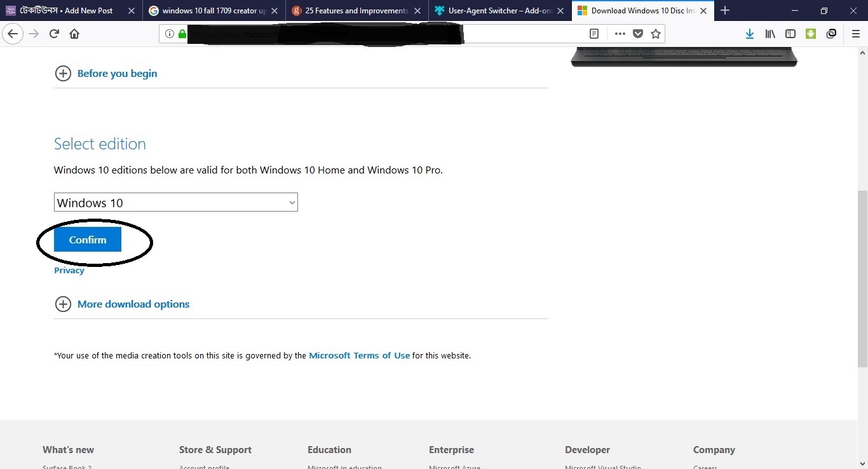This screenshot has width=868, height=469.
Task: Open the Firefox hamburger menu
Action: click(x=855, y=34)
